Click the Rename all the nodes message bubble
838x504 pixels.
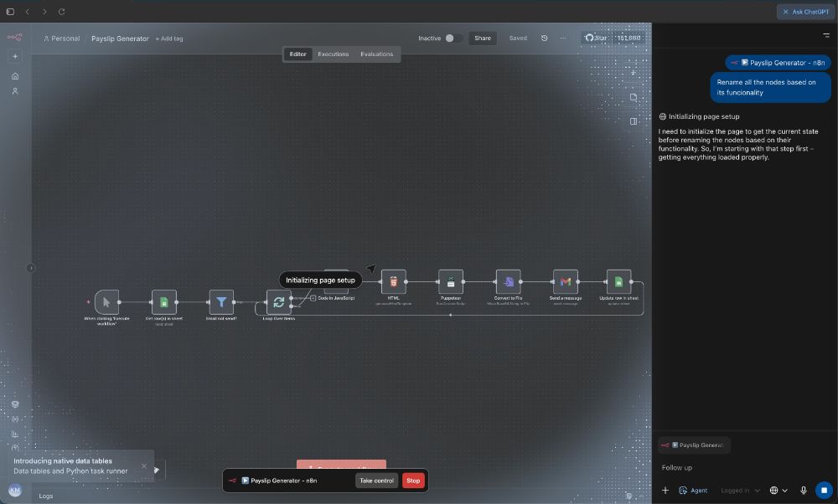tap(770, 87)
